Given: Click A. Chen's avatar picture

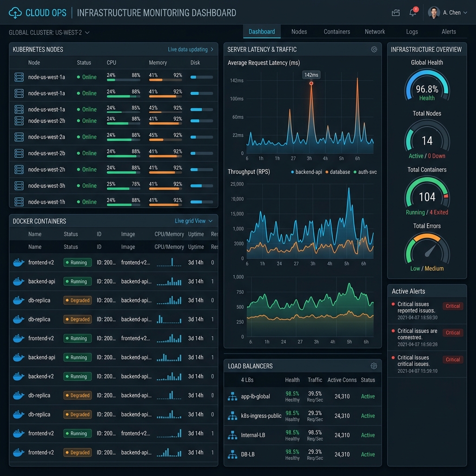Looking at the screenshot, I should (434, 13).
